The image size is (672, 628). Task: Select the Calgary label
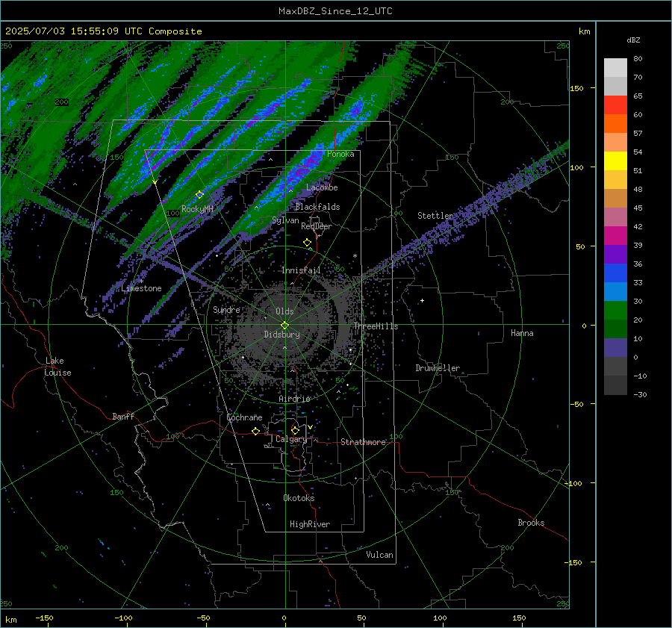click(x=291, y=439)
